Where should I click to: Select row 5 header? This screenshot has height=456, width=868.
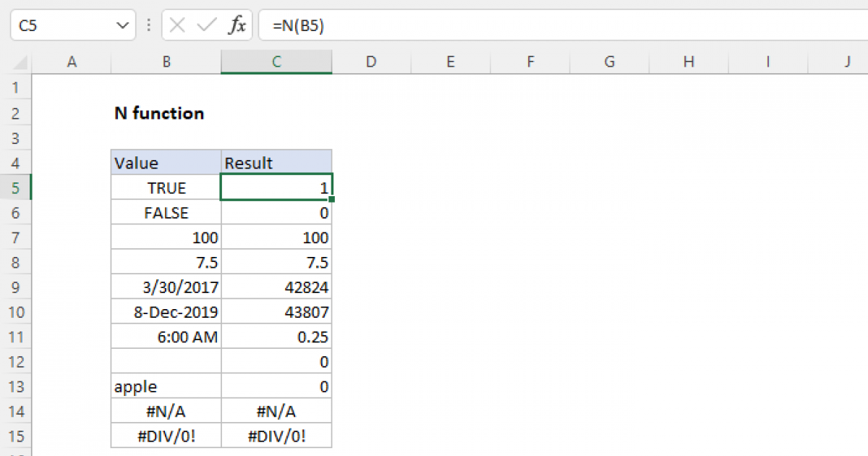17,187
